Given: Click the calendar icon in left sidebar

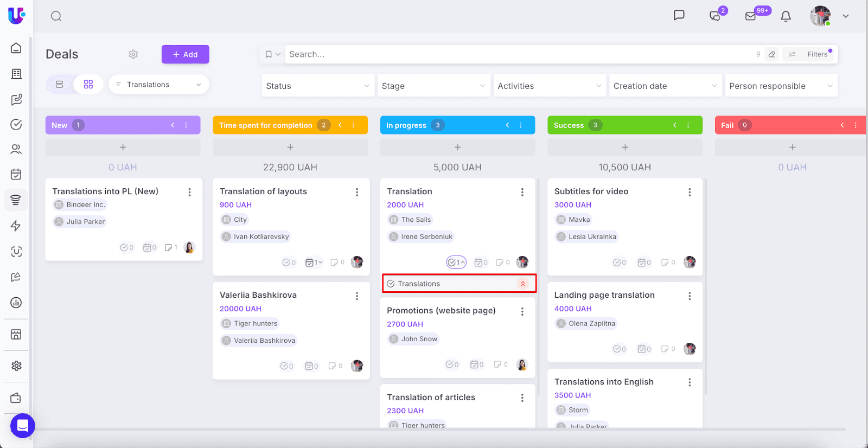Looking at the screenshot, I should click(x=16, y=174).
